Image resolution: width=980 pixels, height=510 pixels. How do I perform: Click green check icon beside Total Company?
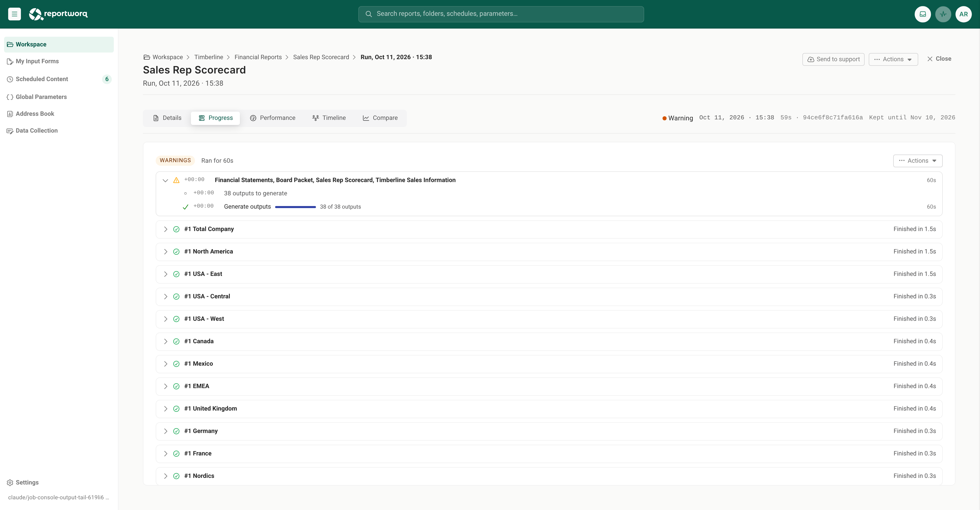(x=176, y=229)
